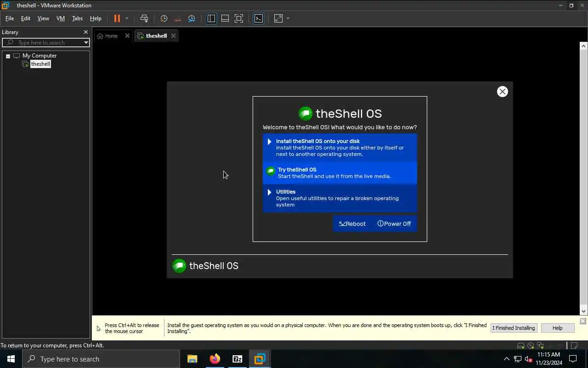The height and width of the screenshot is (368, 588).
Task: Click the Reboot button
Action: pyautogui.click(x=352, y=224)
